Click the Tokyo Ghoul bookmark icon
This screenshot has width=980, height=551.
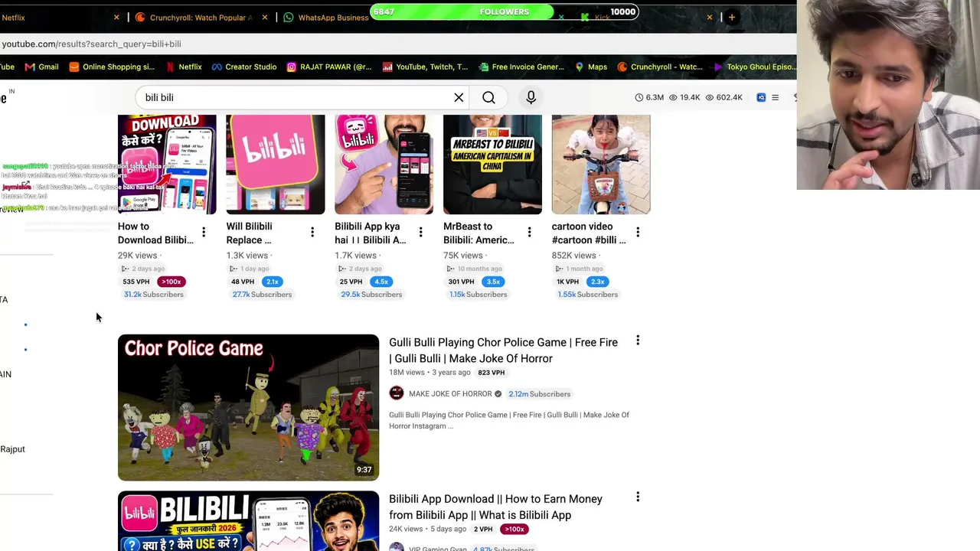click(x=717, y=67)
